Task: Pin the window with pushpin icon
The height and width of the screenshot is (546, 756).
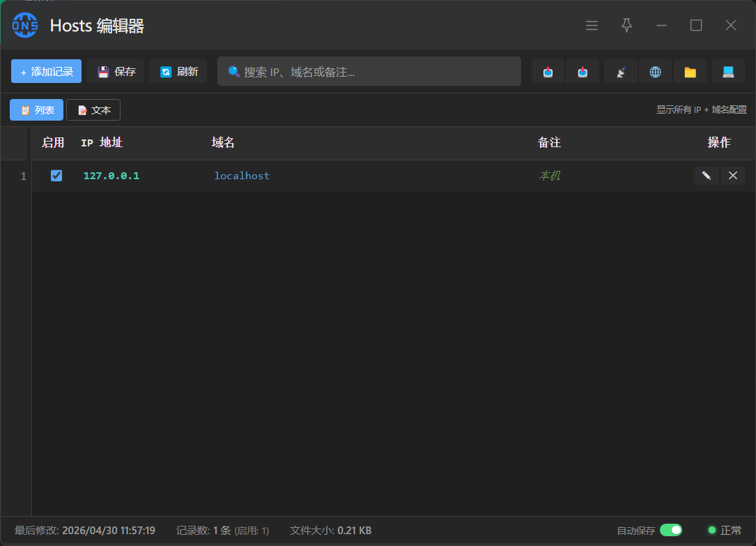Action: click(626, 25)
